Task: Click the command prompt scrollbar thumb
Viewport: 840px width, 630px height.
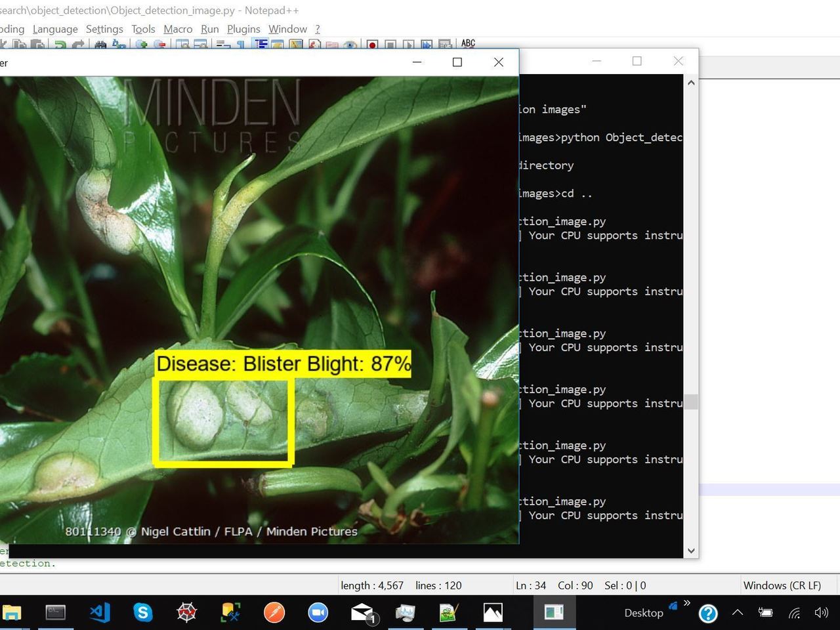Action: 691,402
